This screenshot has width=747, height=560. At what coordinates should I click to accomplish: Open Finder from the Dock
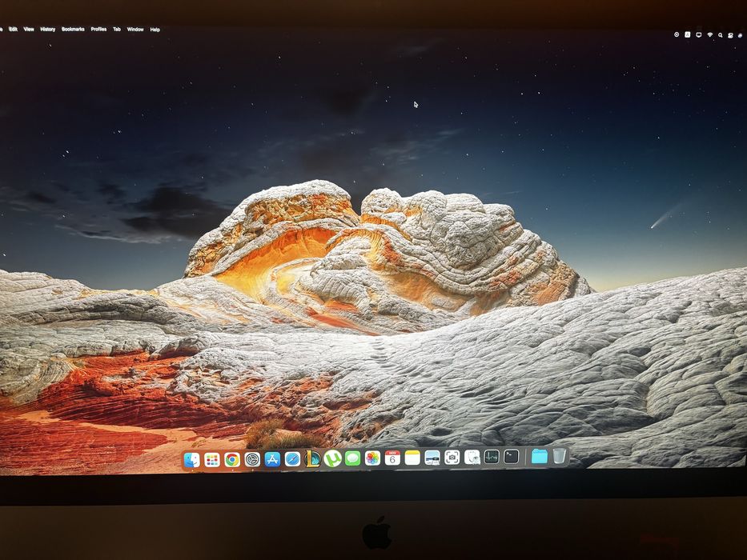tap(191, 459)
